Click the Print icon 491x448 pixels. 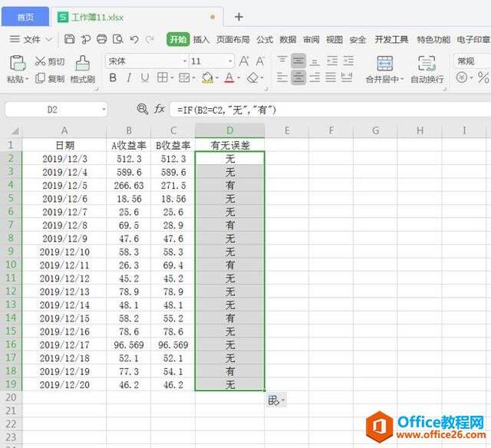coord(102,39)
